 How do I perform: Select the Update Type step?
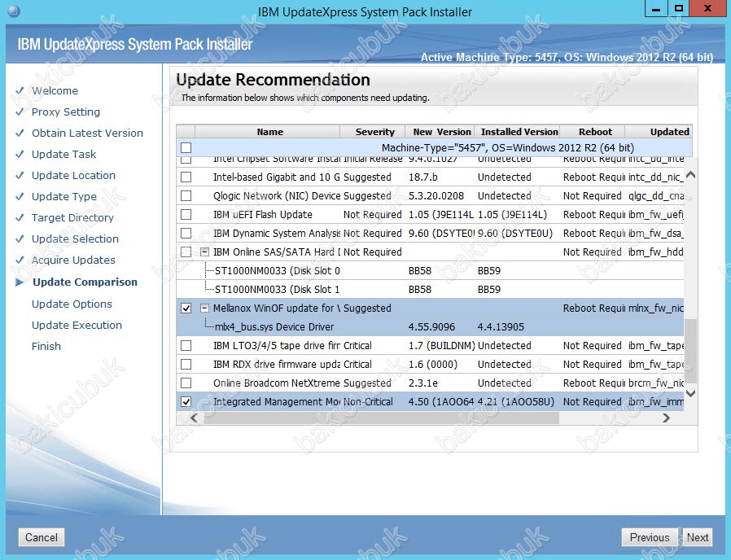click(x=63, y=196)
